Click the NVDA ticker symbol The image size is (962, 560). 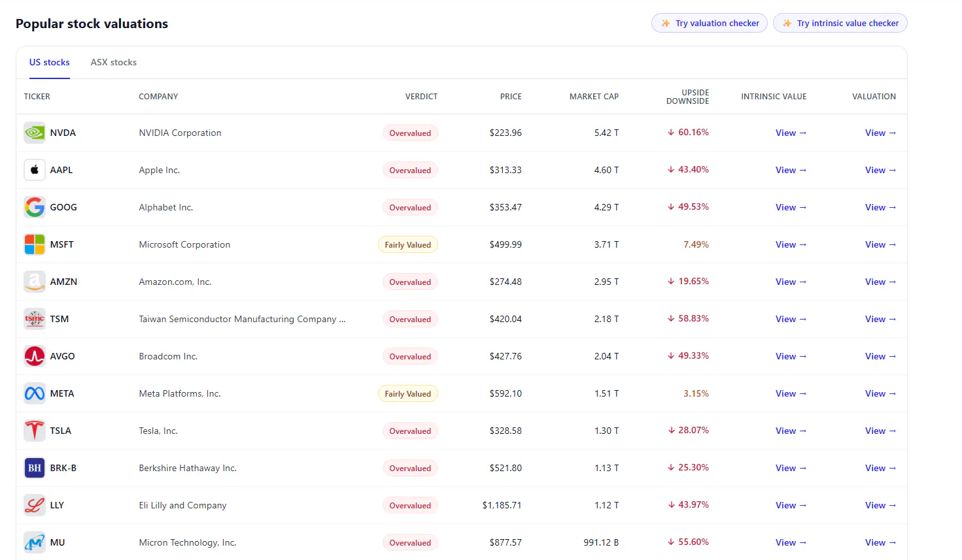[63, 133]
